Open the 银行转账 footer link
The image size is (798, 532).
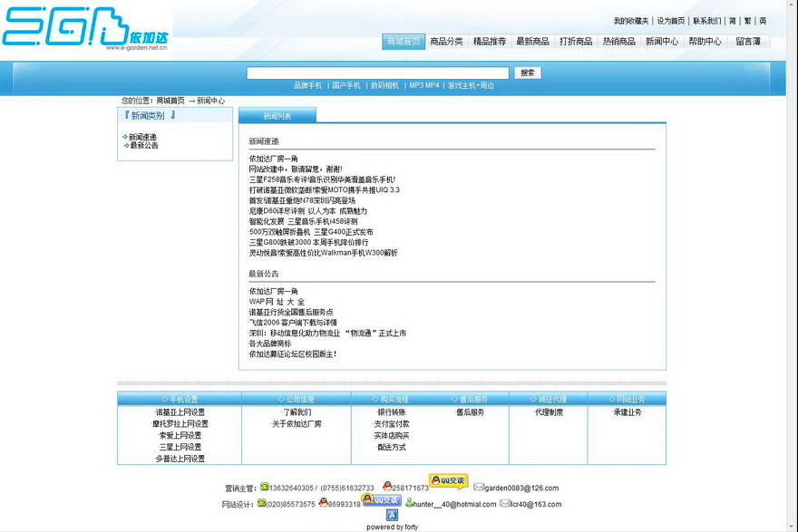pos(392,412)
